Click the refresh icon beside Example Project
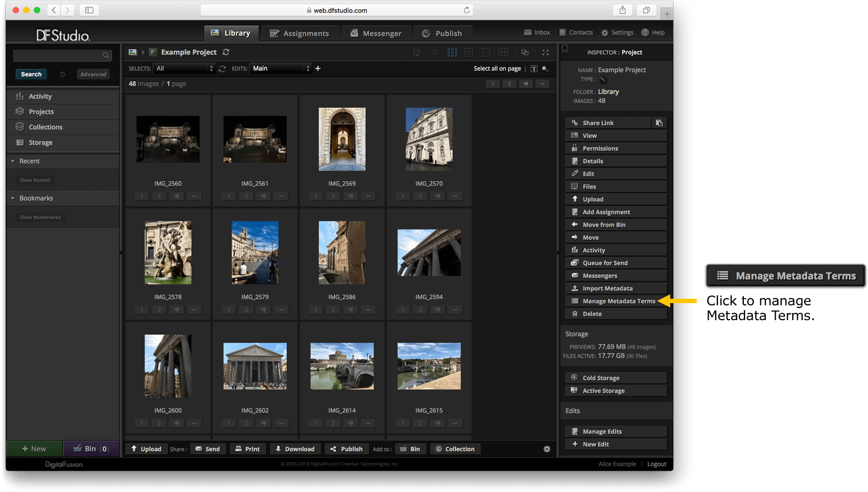 (x=226, y=52)
